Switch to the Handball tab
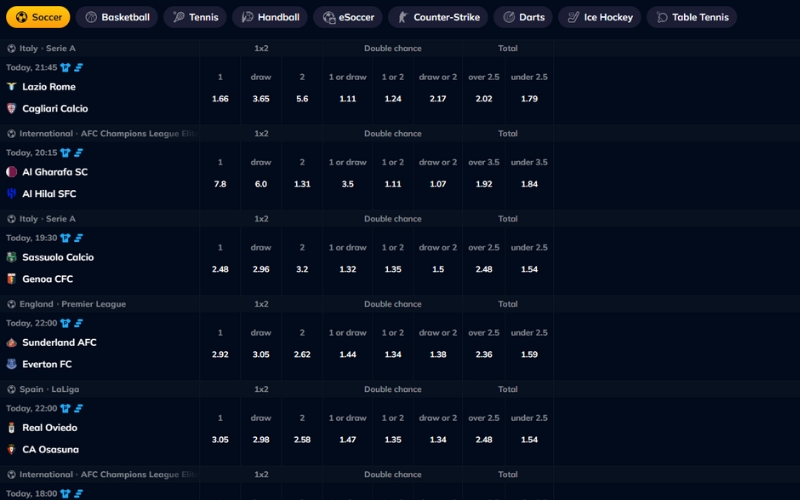 270,17
